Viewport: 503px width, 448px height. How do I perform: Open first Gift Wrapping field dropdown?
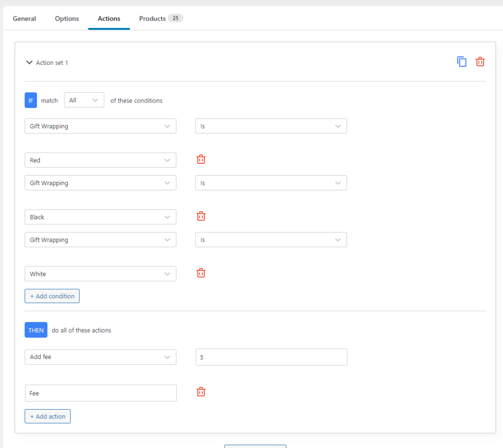coord(100,126)
